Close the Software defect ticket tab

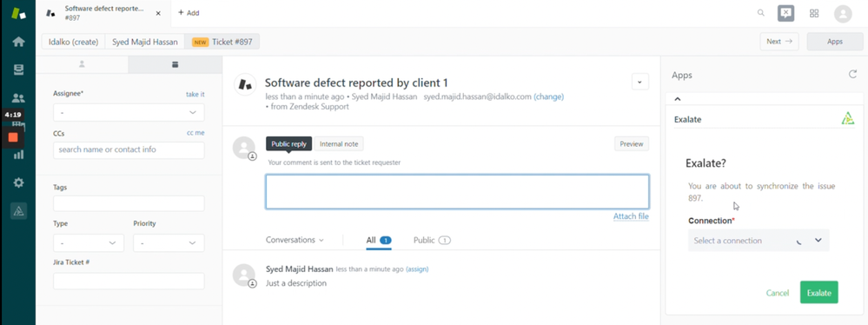pyautogui.click(x=158, y=13)
